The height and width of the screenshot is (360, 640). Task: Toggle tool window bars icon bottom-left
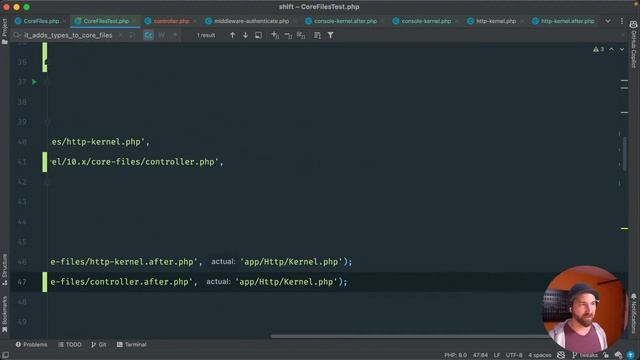pyautogui.click(x=5, y=356)
